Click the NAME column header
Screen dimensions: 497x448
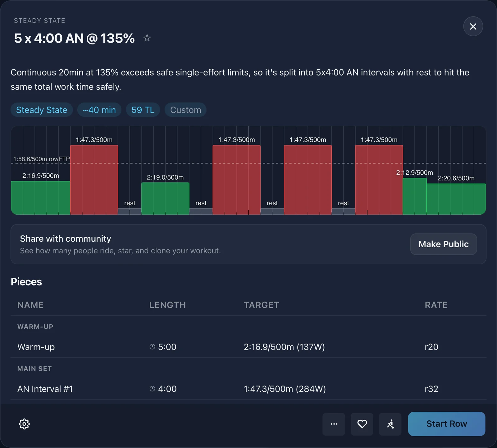(x=30, y=305)
